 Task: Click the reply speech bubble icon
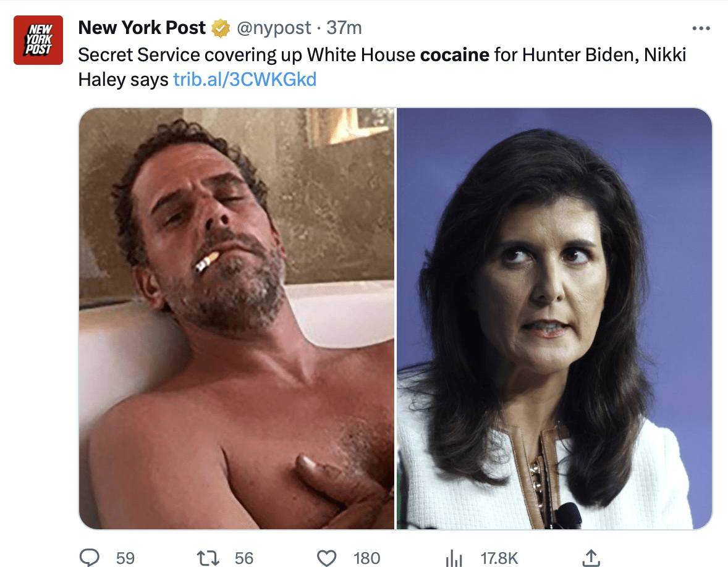(x=90, y=558)
